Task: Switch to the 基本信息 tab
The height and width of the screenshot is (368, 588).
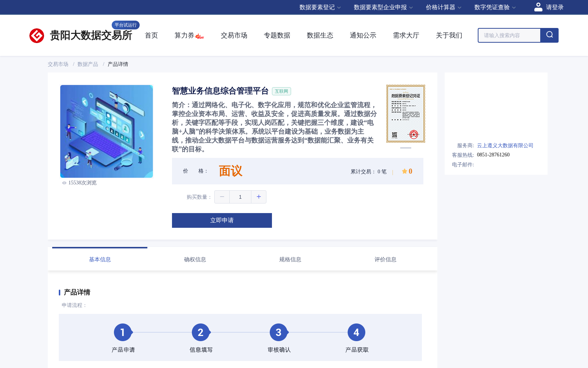Action: click(100, 259)
